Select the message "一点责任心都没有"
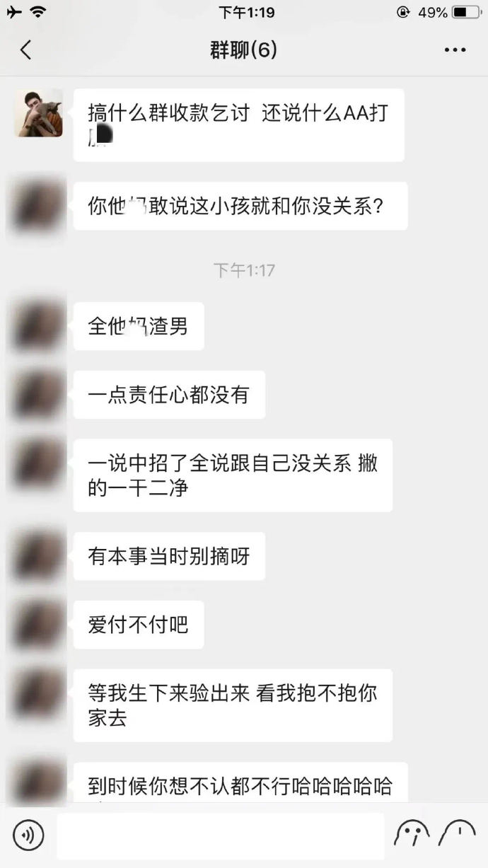Viewport: 488px width, 868px height. (169, 395)
